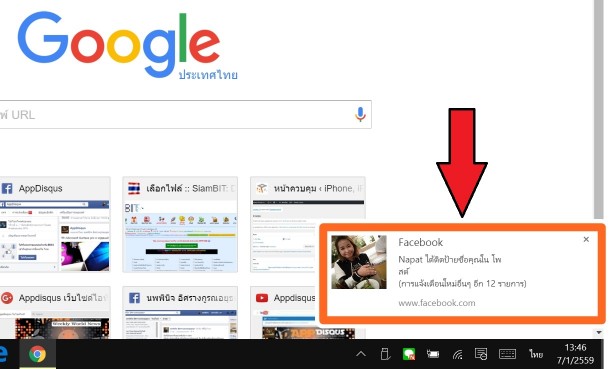
Task: Open the touch keyboard tray icon
Action: [x=507, y=354]
